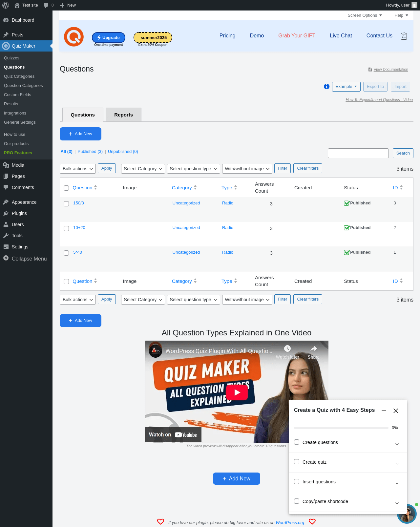420x527 pixels.
Task: Open Media in sidebar
Action: pos(26,165)
